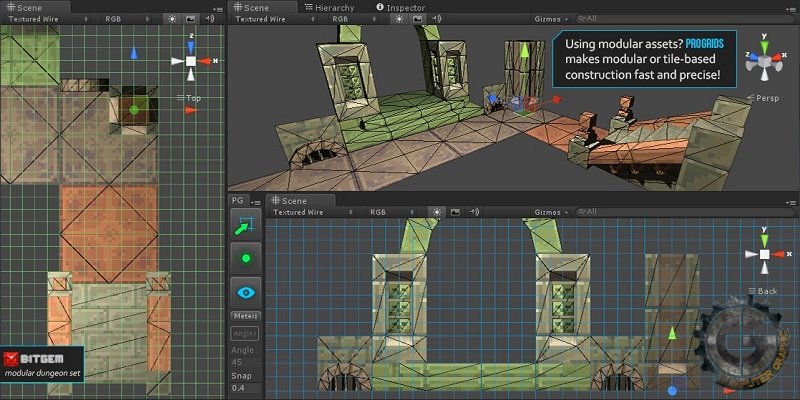Toggle scene lighting sun icon in left panel
800x400 pixels.
[x=172, y=19]
